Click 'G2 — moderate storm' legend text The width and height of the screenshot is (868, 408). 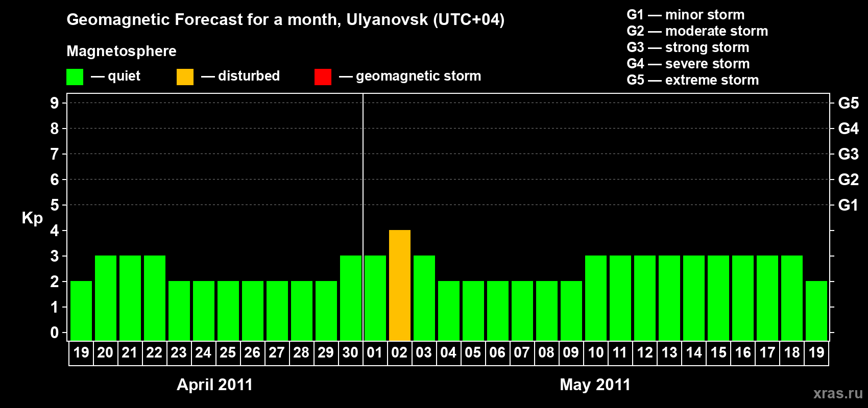pyautogui.click(x=697, y=31)
